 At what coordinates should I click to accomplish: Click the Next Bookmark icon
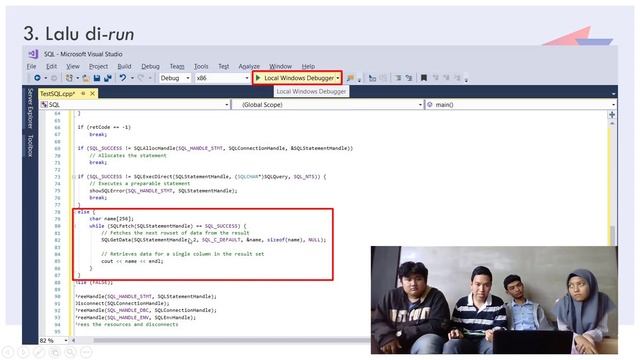pyautogui.click(x=447, y=78)
